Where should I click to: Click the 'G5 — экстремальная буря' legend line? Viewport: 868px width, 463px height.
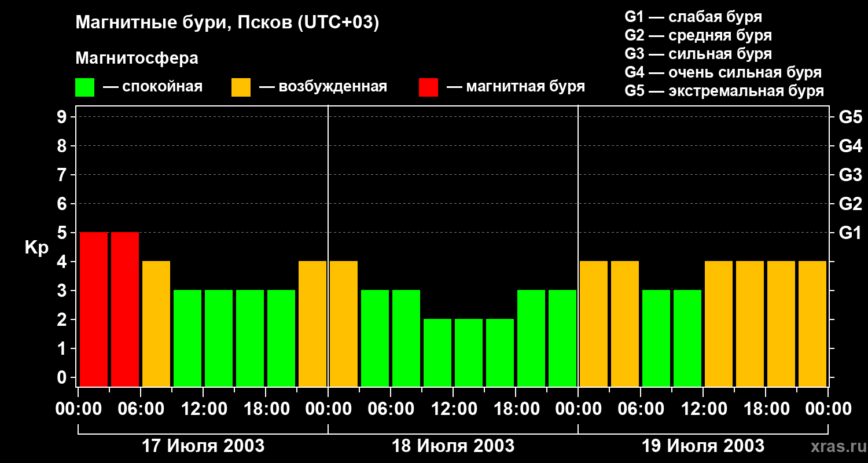tap(724, 91)
